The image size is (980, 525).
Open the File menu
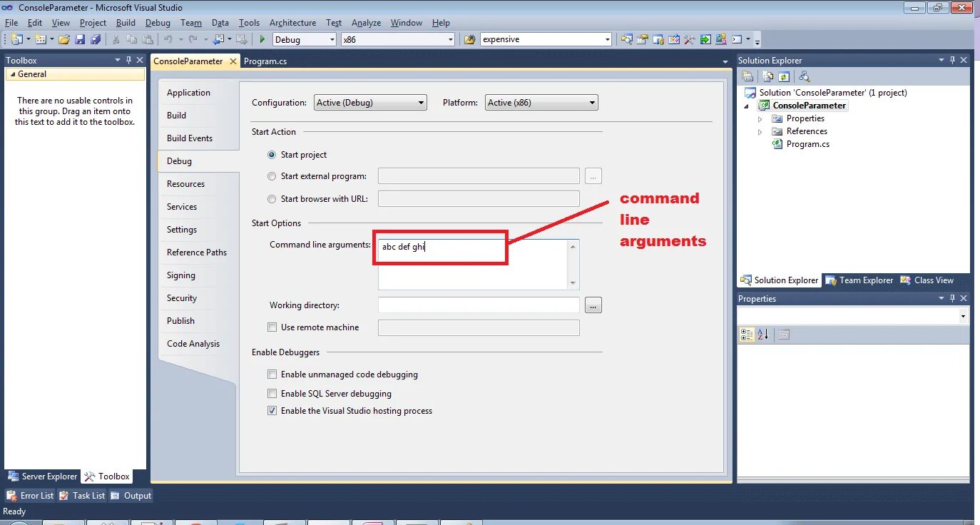click(x=11, y=23)
